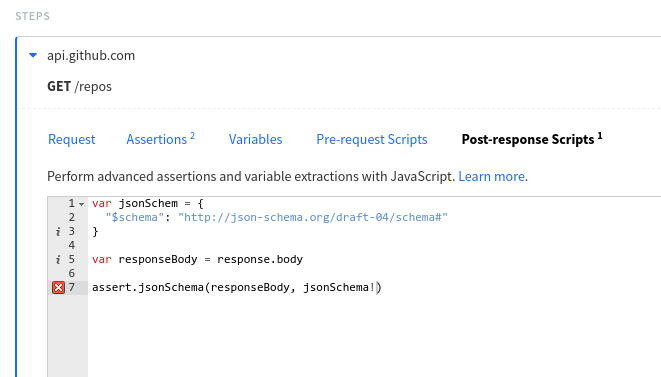This screenshot has width=661, height=377.
Task: Fold code block at line 1
Action: (x=82, y=204)
